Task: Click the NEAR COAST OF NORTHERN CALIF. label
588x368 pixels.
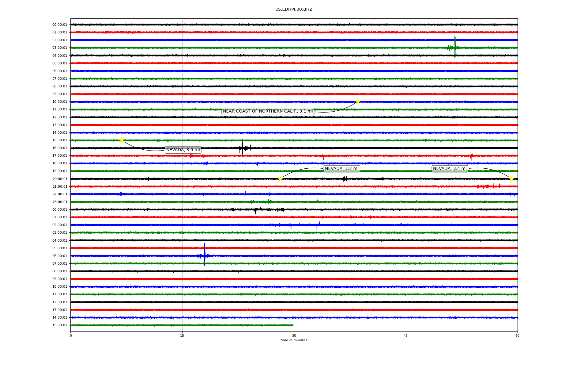Action: coord(268,111)
